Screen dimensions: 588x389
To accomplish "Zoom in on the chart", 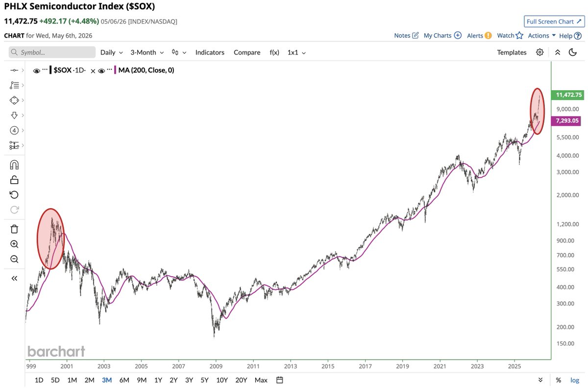I will pyautogui.click(x=14, y=244).
